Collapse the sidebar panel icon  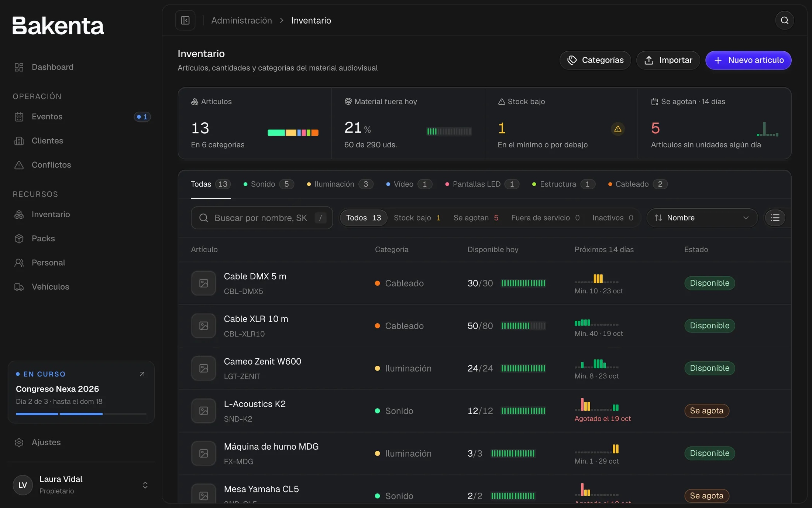pyautogui.click(x=185, y=20)
